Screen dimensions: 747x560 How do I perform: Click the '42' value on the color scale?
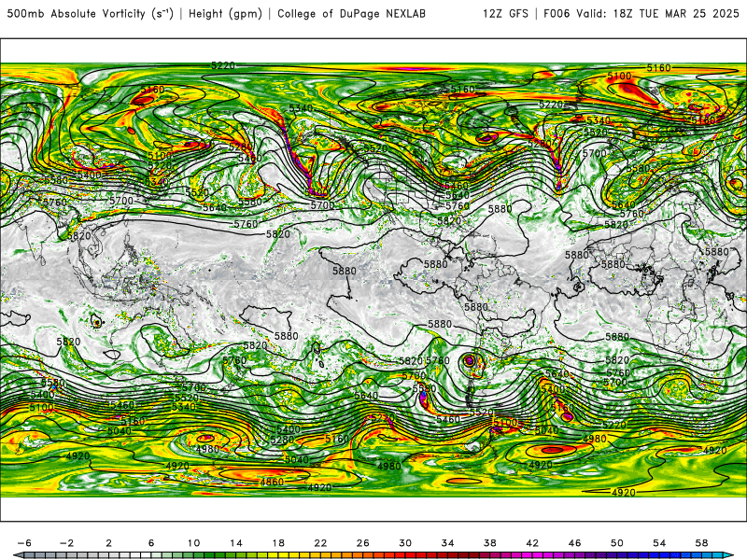(532, 543)
